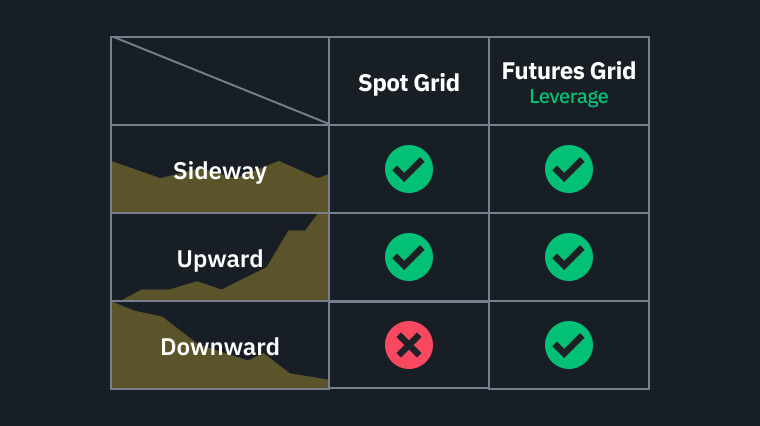Select the Futures Grid column header
This screenshot has height=426, width=760.
click(569, 72)
